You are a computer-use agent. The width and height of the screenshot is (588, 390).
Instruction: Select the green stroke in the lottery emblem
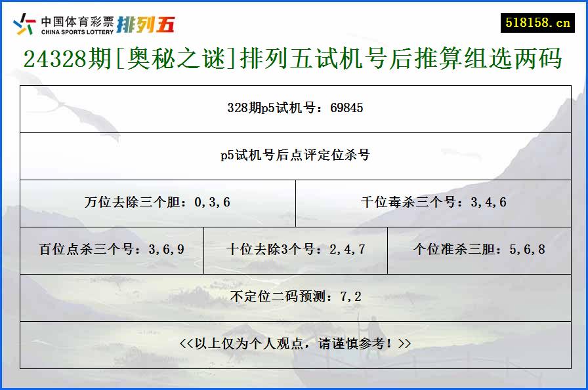pos(30,29)
